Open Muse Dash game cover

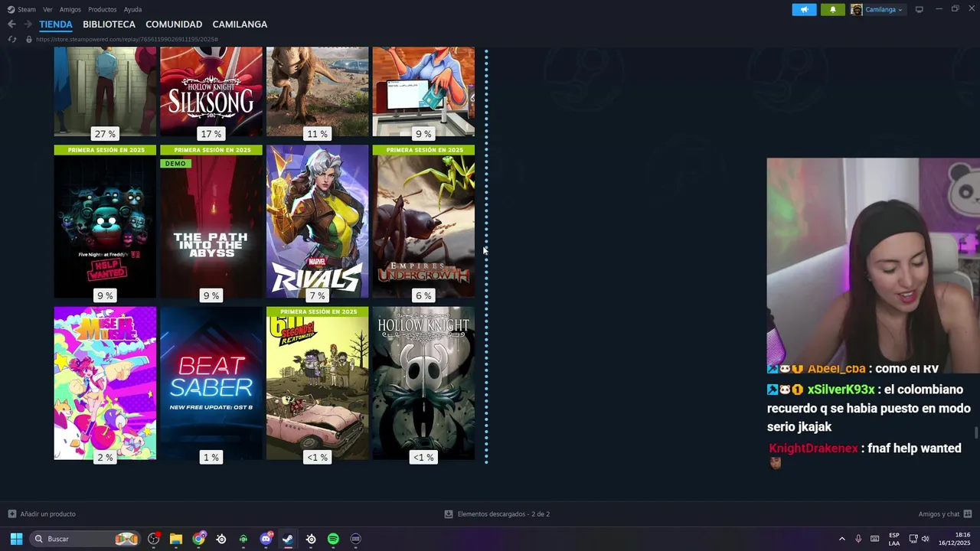tap(105, 383)
